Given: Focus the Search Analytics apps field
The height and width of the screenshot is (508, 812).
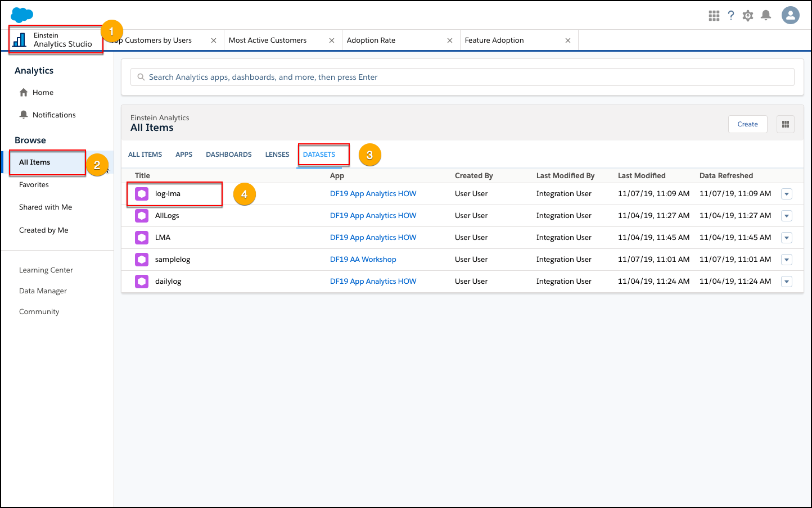Looking at the screenshot, I should click(462, 77).
